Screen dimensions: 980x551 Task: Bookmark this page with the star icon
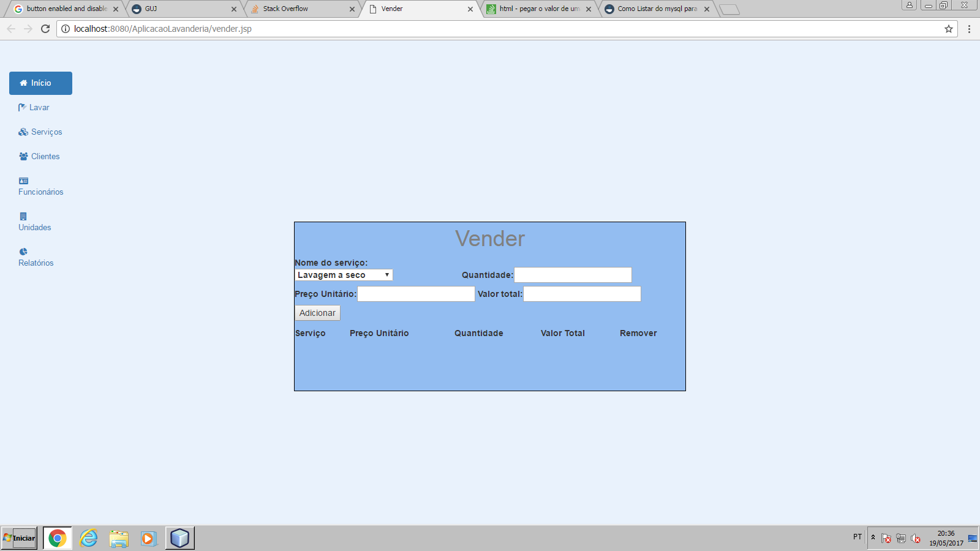pos(949,29)
